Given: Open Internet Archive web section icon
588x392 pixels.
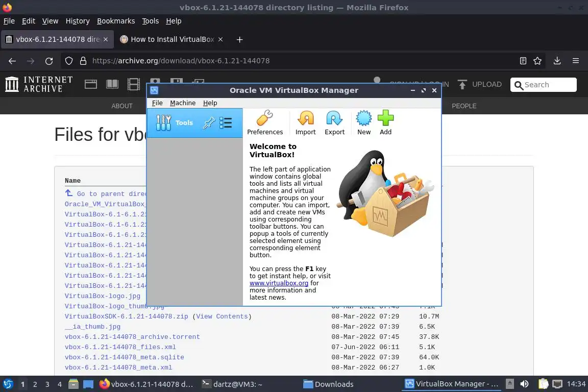Looking at the screenshot, I should 91,84.
